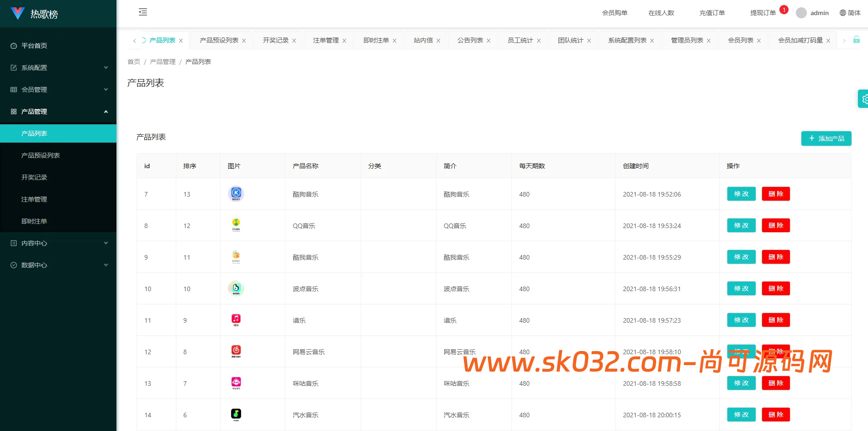Open 提现订单 in the top bar
Viewport: 868px width, 431px height.
(763, 13)
